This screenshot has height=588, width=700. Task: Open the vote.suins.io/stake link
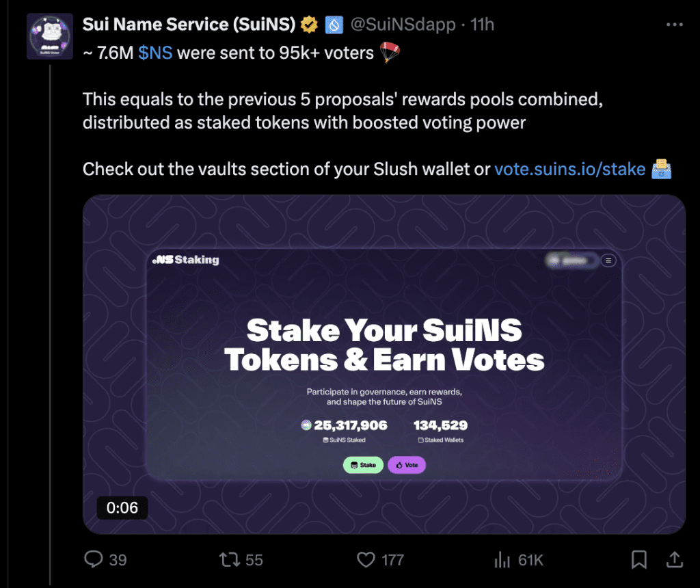coord(569,169)
